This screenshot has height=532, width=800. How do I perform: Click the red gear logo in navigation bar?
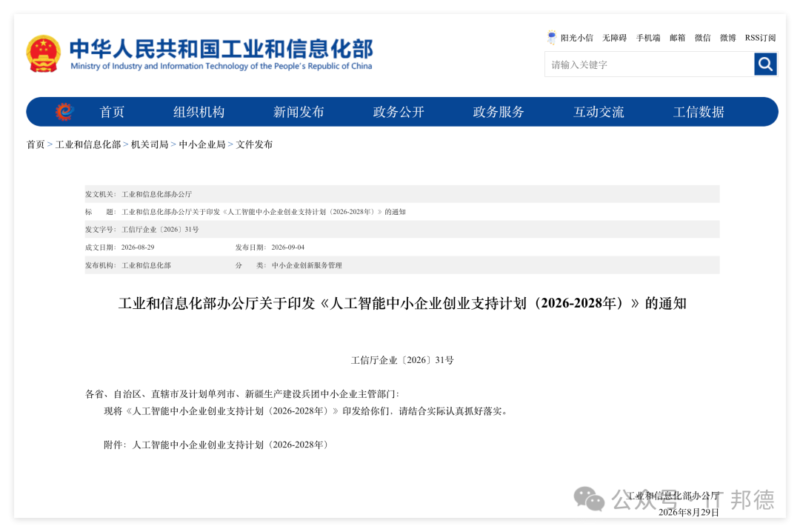point(64,112)
